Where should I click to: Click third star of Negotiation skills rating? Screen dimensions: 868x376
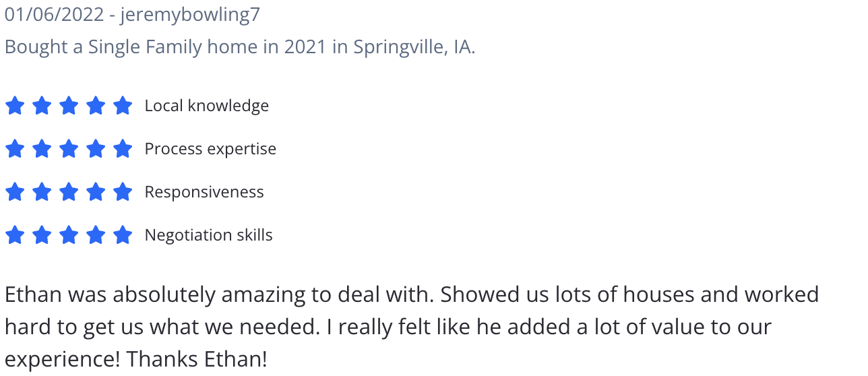point(69,235)
